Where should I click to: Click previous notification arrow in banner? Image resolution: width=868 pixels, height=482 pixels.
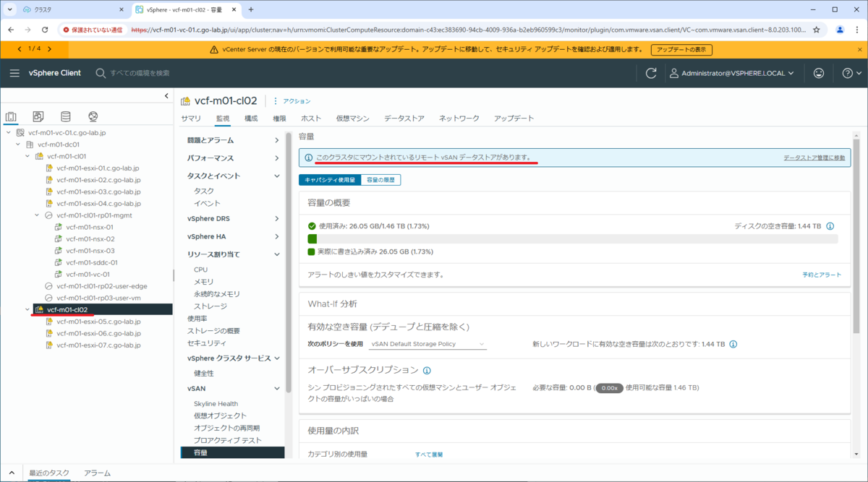(x=20, y=49)
